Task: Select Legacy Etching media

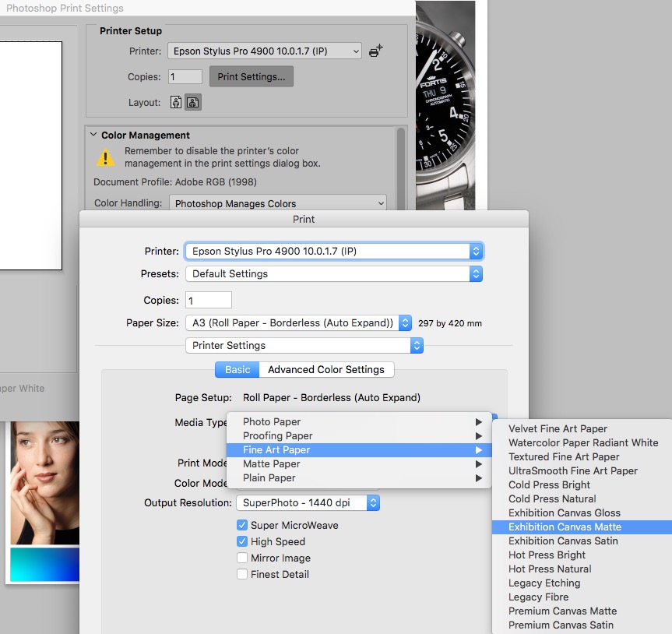Action: 582,583
